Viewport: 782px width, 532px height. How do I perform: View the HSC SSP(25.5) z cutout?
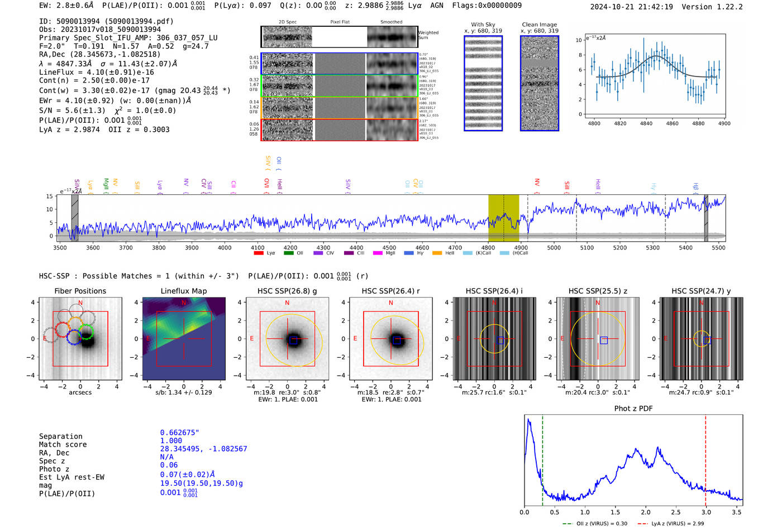(598, 338)
